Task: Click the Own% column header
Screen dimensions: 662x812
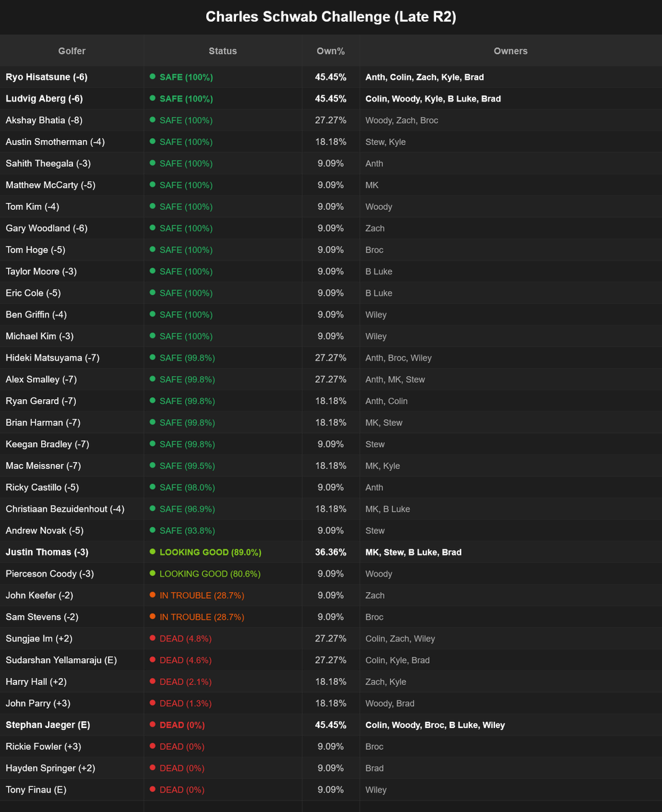Action: tap(331, 51)
